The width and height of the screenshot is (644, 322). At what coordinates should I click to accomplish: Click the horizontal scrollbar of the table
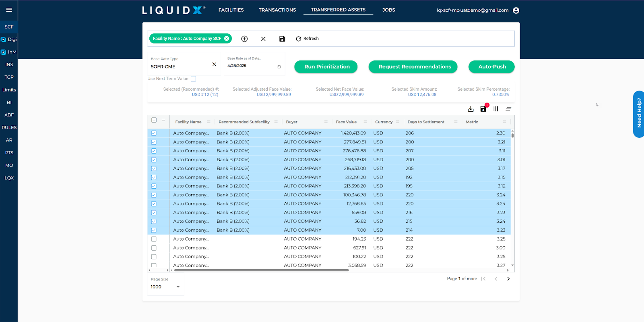(x=261, y=270)
